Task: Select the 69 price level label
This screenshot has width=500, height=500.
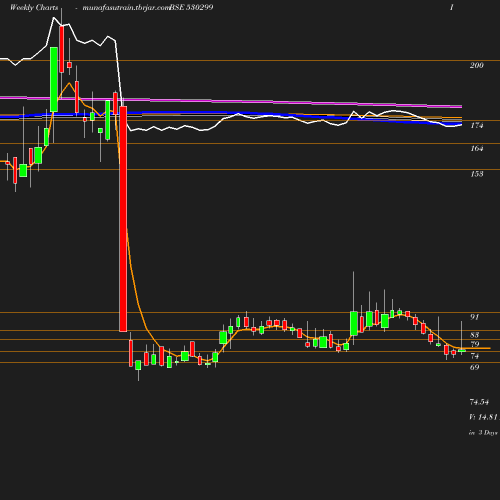Action: pos(475,367)
